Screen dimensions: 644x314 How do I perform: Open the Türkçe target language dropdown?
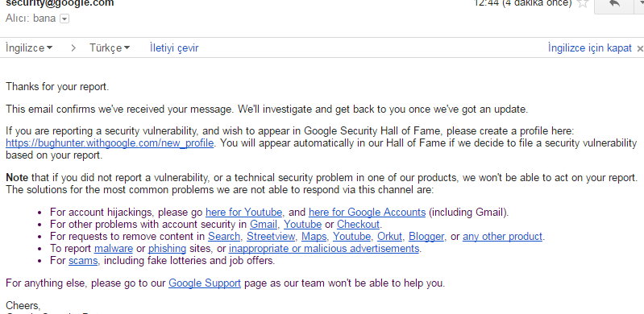[x=110, y=48]
